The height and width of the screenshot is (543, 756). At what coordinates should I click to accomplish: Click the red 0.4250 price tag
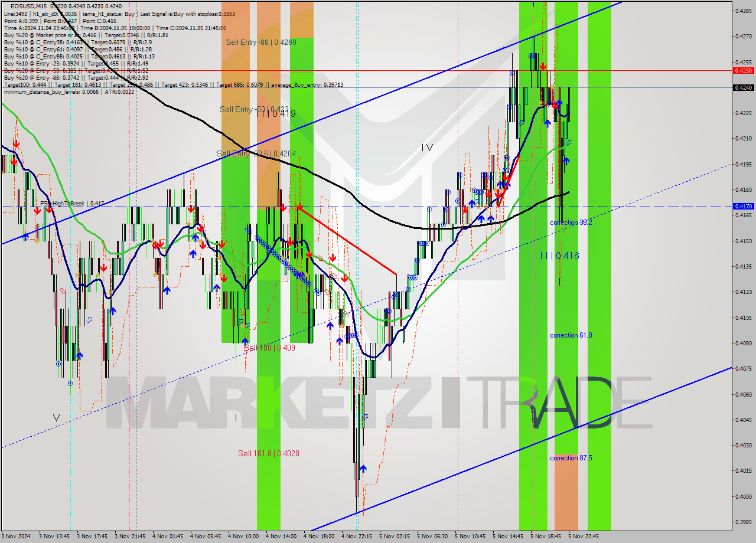pyautogui.click(x=742, y=70)
